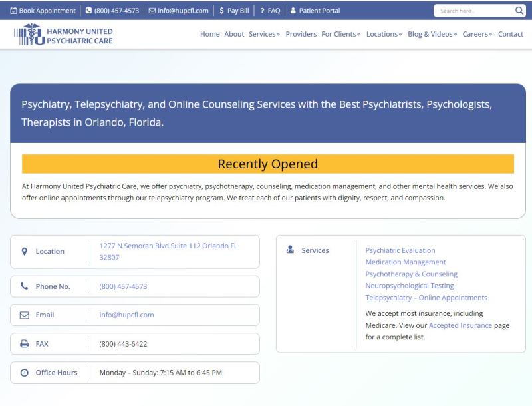Open the Medication Management service link
The image size is (532, 406).
(406, 262)
